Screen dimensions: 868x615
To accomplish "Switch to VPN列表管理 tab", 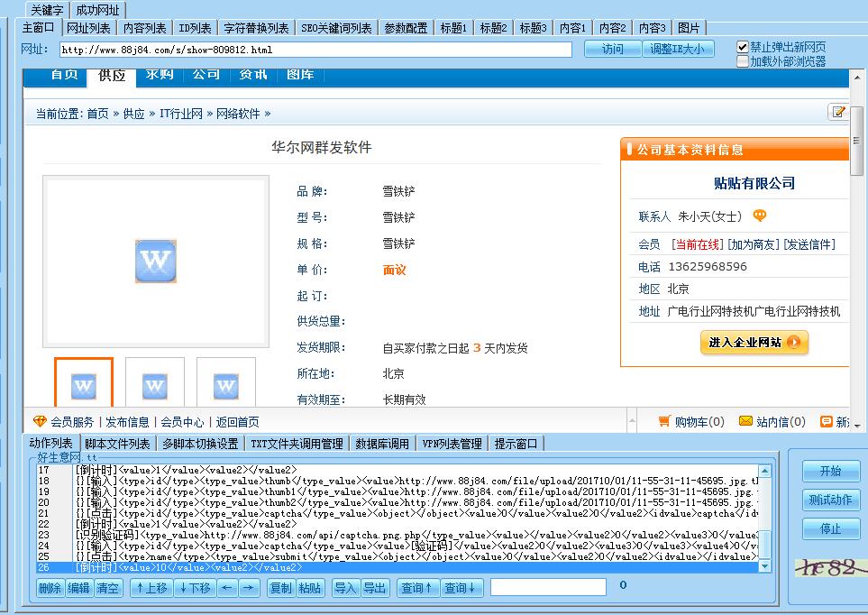I will point(452,444).
